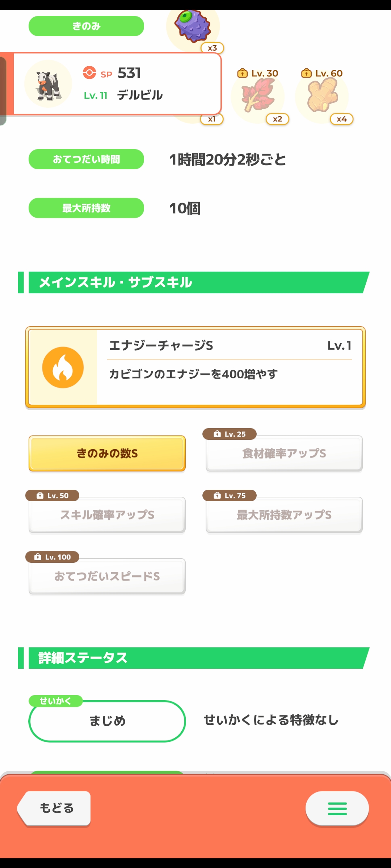Go back with もどる button
391x868 pixels.
[54, 809]
